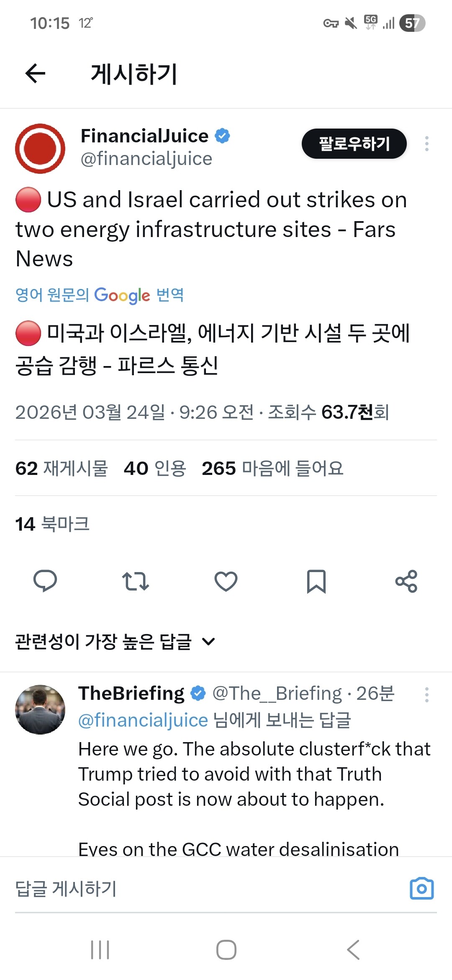View the 40 인용 quotes list

point(155,468)
